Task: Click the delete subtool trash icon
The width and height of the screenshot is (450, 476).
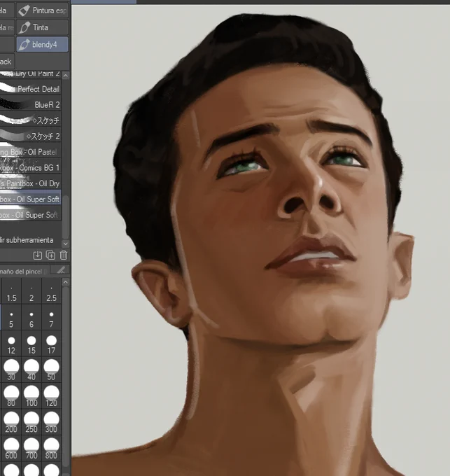Action: [64, 255]
